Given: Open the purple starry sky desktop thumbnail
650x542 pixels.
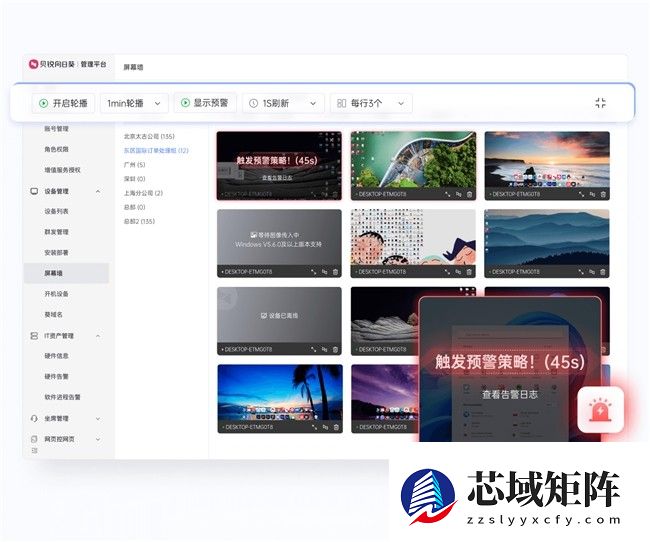Looking at the screenshot, I should click(x=385, y=392).
